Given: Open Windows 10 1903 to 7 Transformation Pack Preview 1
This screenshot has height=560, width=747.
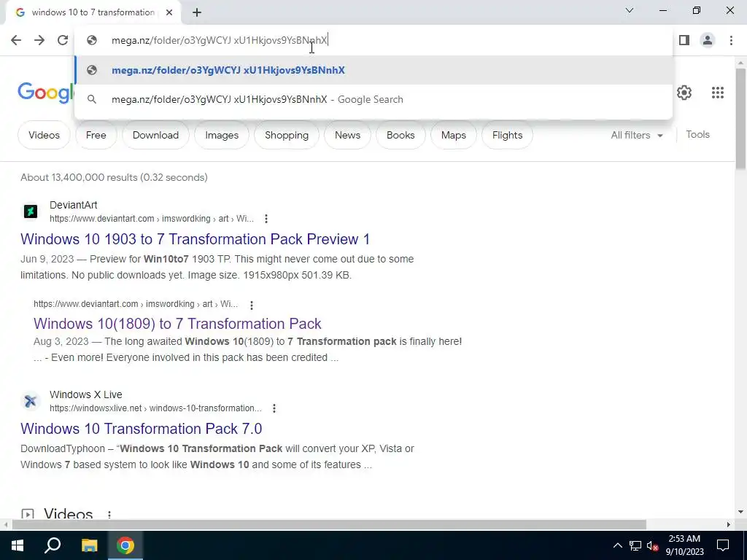Looking at the screenshot, I should click(195, 238).
